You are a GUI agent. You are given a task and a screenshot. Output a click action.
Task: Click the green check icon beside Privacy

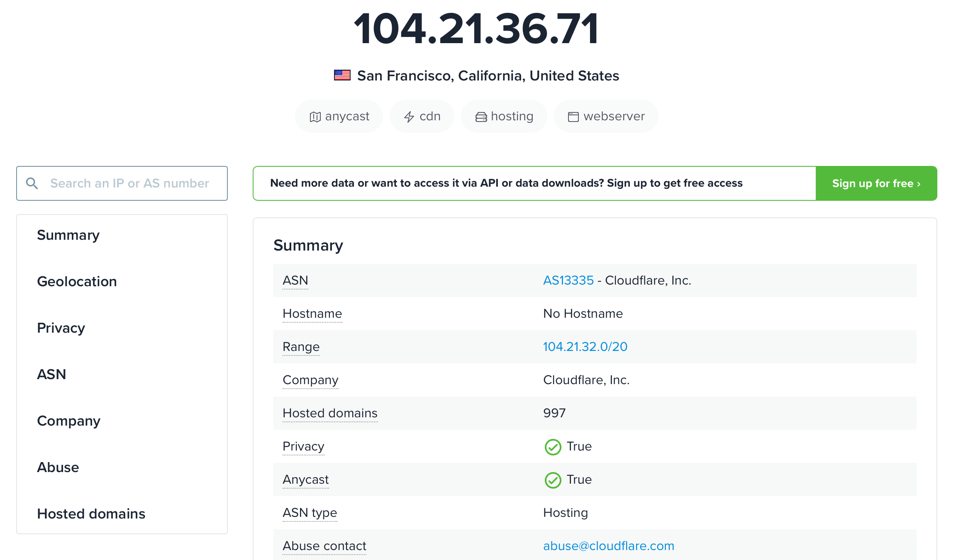(553, 447)
